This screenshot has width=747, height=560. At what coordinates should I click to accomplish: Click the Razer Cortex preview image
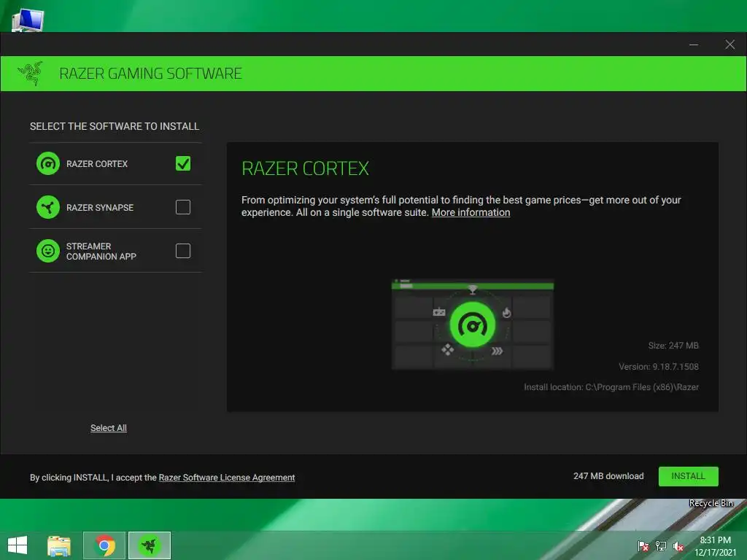473,324
